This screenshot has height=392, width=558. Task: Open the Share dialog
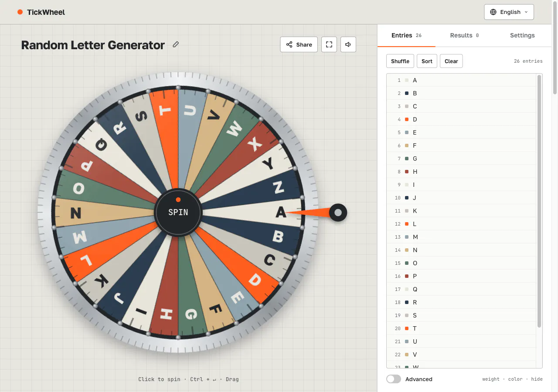[299, 44]
